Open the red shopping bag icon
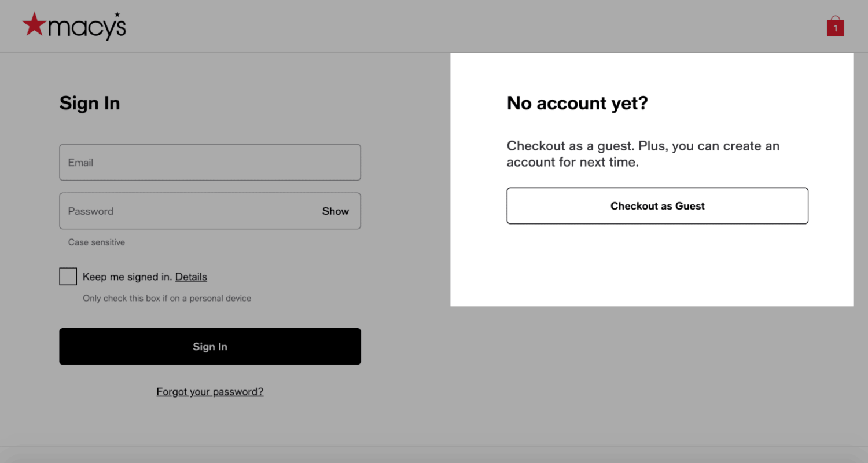This screenshot has width=868, height=463. 835,26
